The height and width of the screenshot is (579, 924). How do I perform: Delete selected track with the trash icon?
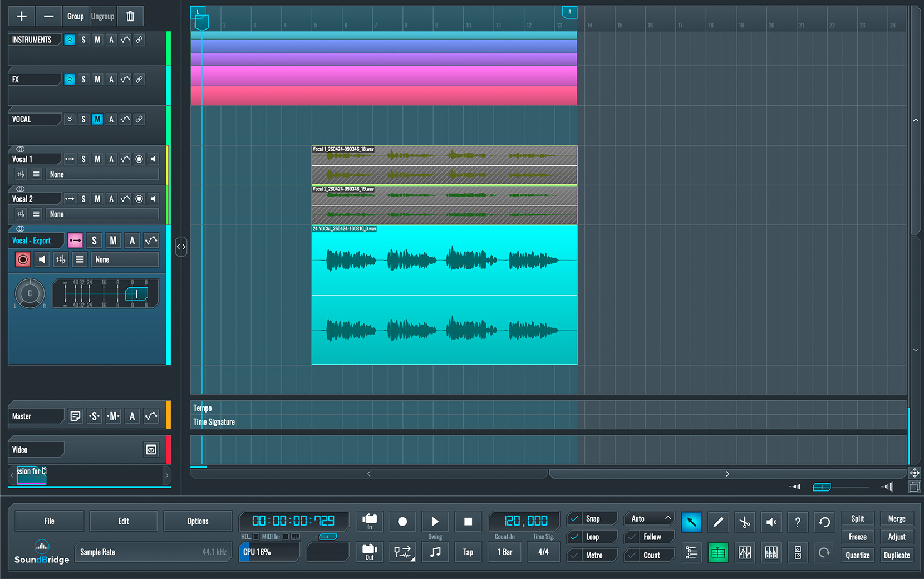pos(130,17)
